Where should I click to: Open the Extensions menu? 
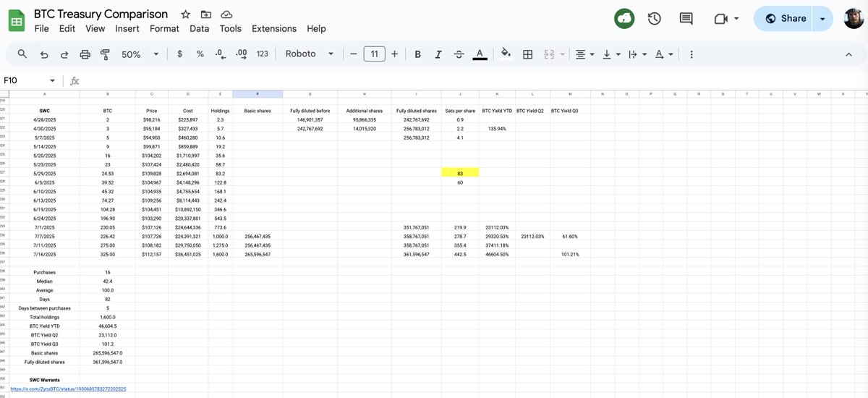click(274, 28)
